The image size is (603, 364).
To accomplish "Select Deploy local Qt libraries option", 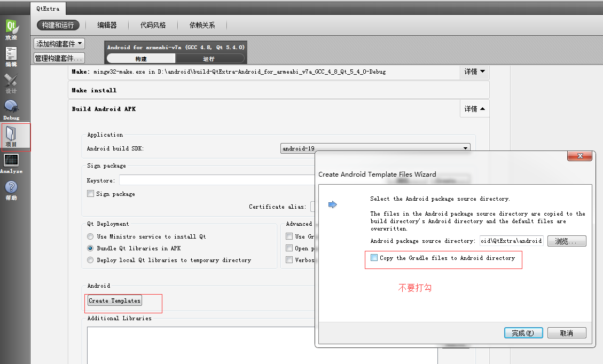I will tap(90, 260).
